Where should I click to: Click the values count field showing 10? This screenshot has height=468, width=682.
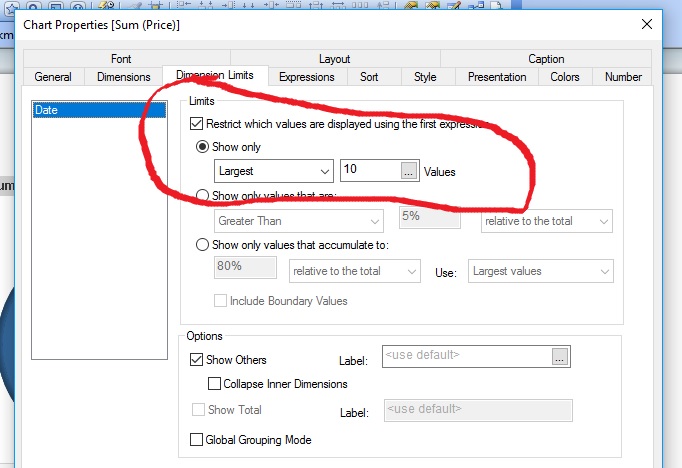pyautogui.click(x=371, y=170)
